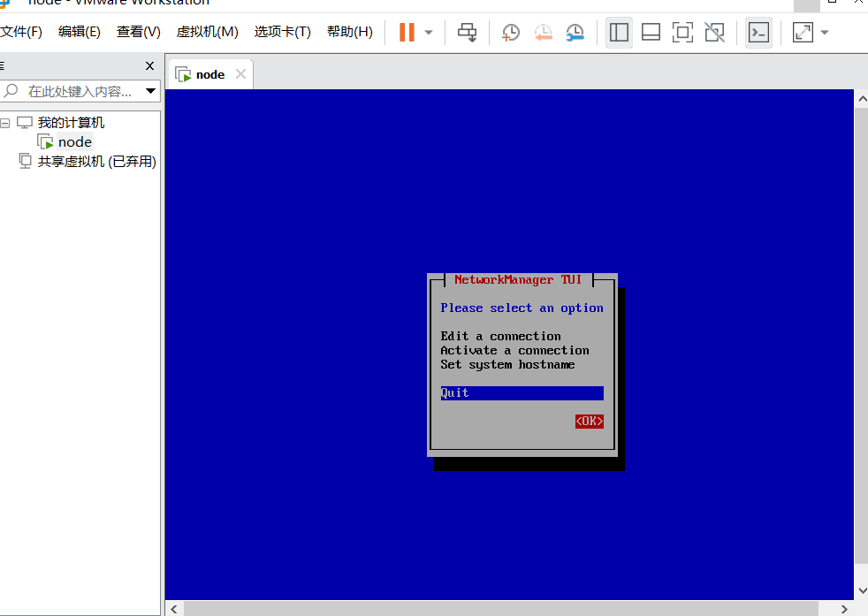Open stretch display options dropdown arrow
Screen dimensions: 868x616
pos(825,32)
